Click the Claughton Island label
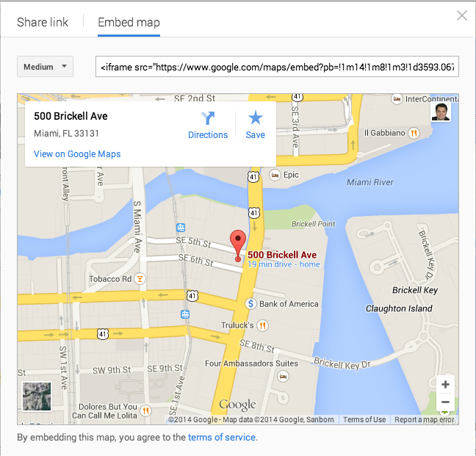476x456 pixels. pos(399,308)
